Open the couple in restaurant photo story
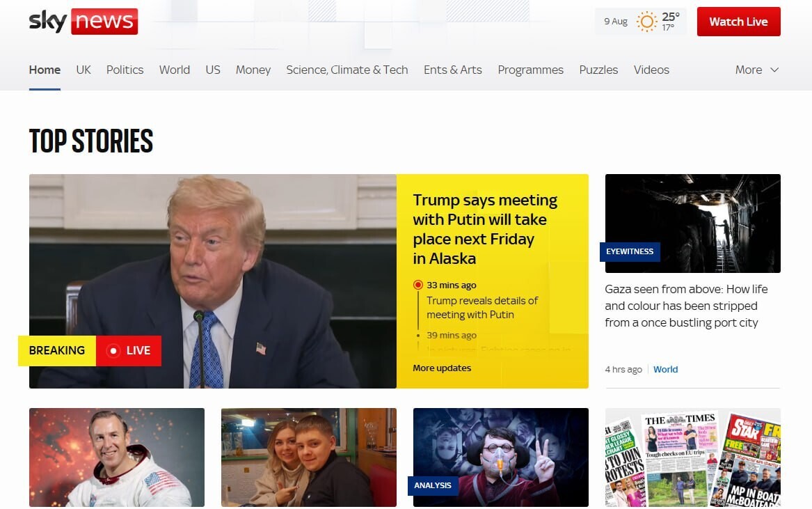Viewport: 812px width, 509px height. tap(308, 457)
